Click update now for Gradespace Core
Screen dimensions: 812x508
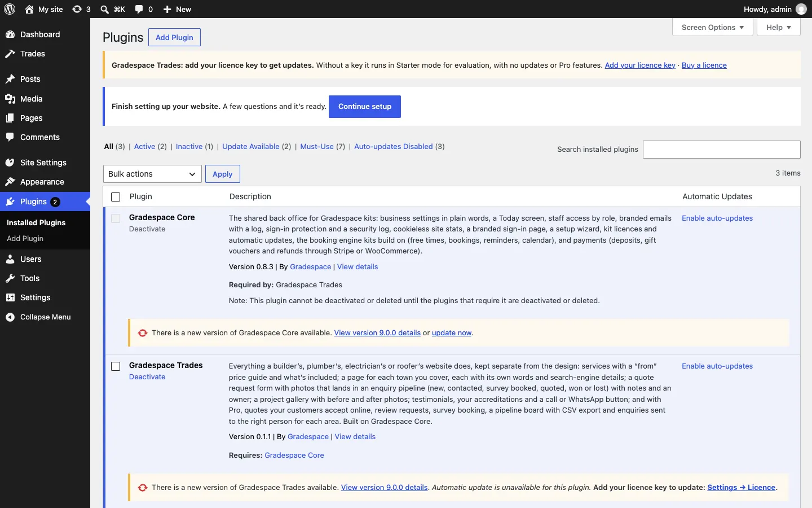click(x=452, y=333)
